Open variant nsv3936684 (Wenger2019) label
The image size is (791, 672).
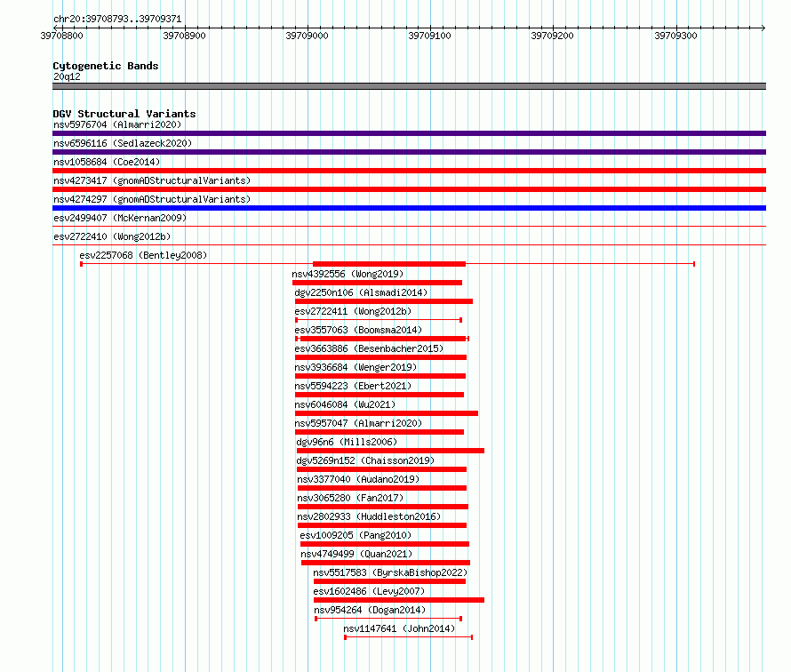pyautogui.click(x=356, y=367)
